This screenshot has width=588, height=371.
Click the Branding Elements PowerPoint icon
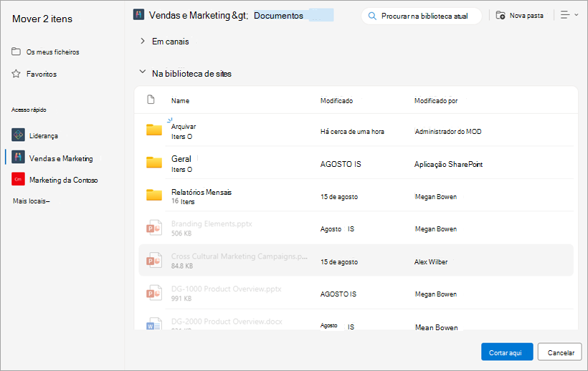153,228
